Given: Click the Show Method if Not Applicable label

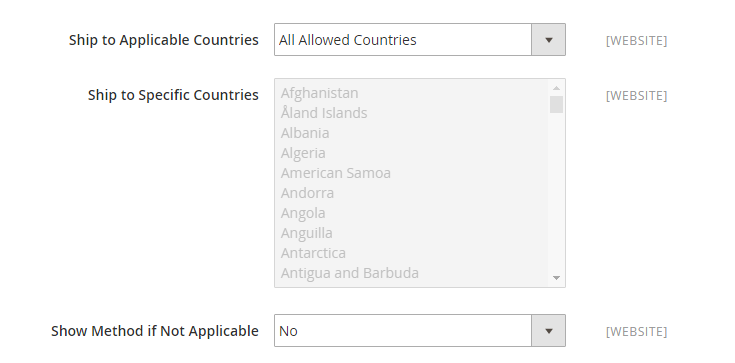Looking at the screenshot, I should [x=155, y=331].
